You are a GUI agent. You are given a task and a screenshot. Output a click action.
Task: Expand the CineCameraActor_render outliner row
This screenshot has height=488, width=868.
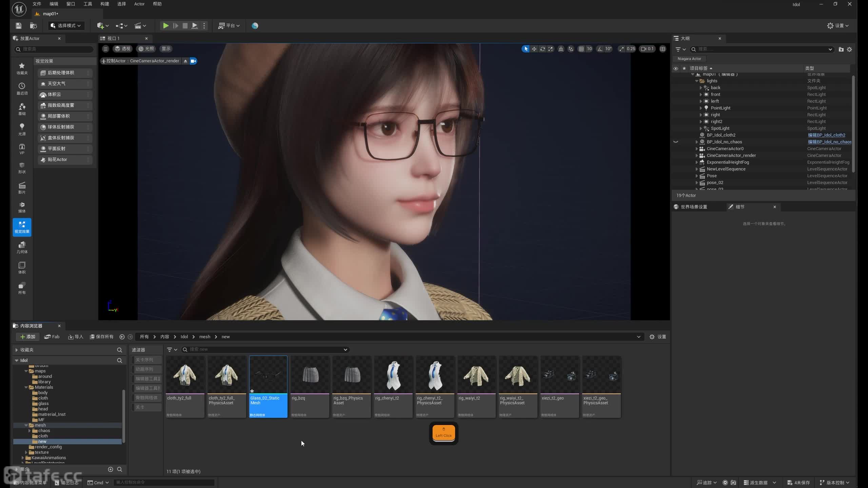tap(697, 156)
